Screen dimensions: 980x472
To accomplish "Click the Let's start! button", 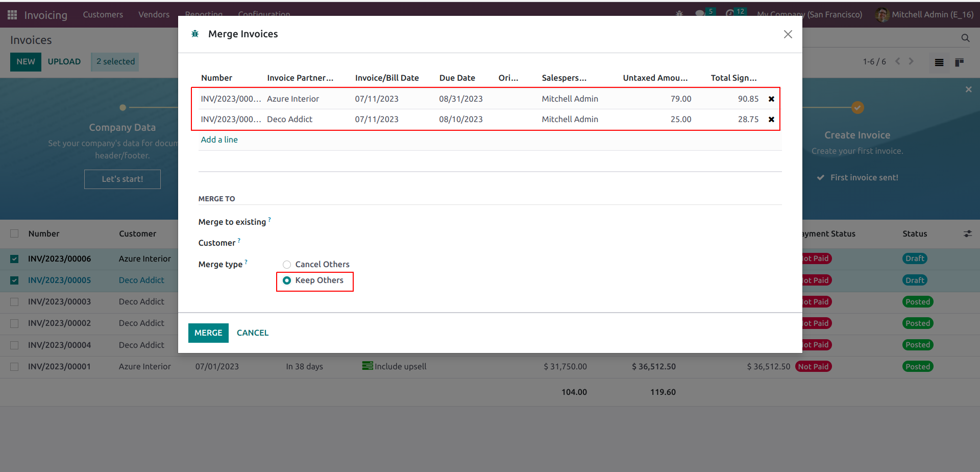I will click(122, 179).
